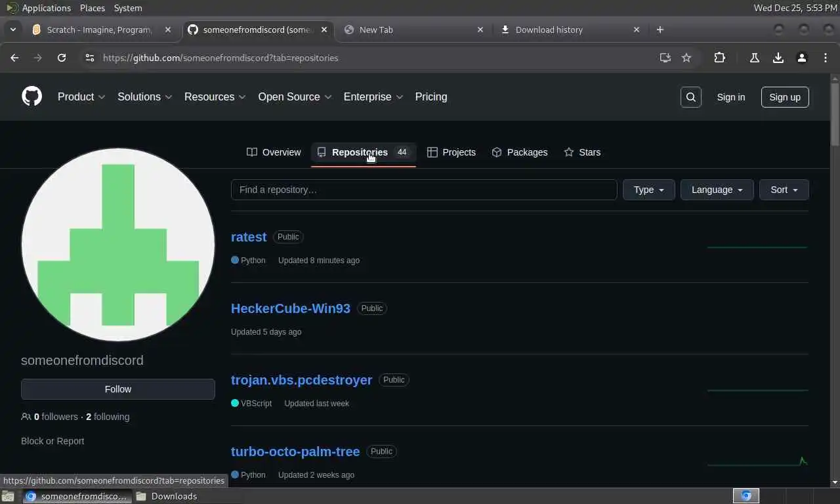This screenshot has width=840, height=504.
Task: Open GitHub search magnifier
Action: point(691,97)
